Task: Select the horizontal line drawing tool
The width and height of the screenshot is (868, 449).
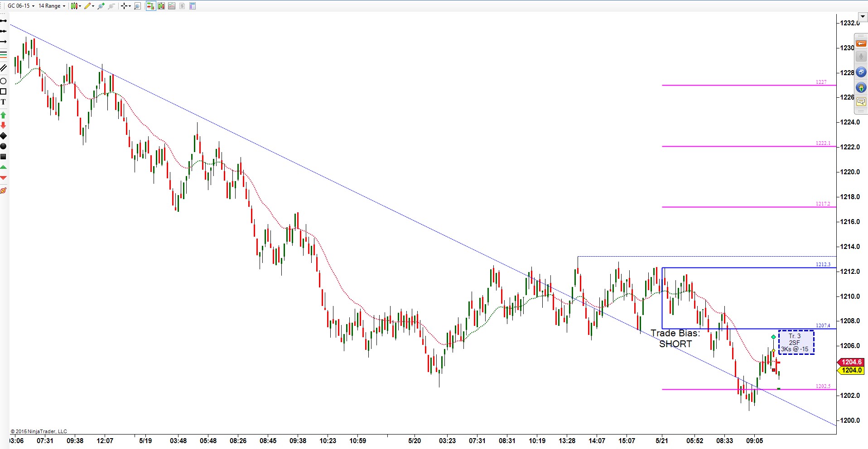Action: click(3, 54)
